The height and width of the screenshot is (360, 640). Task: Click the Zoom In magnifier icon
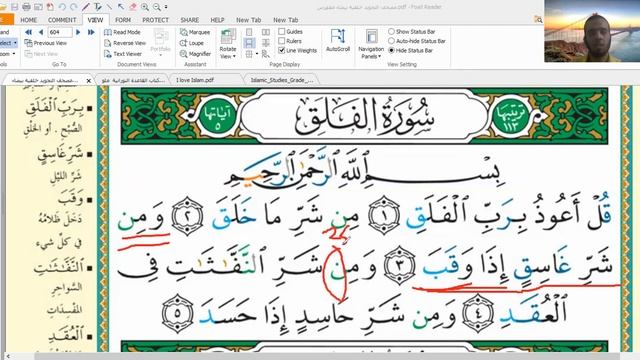[145, 7]
